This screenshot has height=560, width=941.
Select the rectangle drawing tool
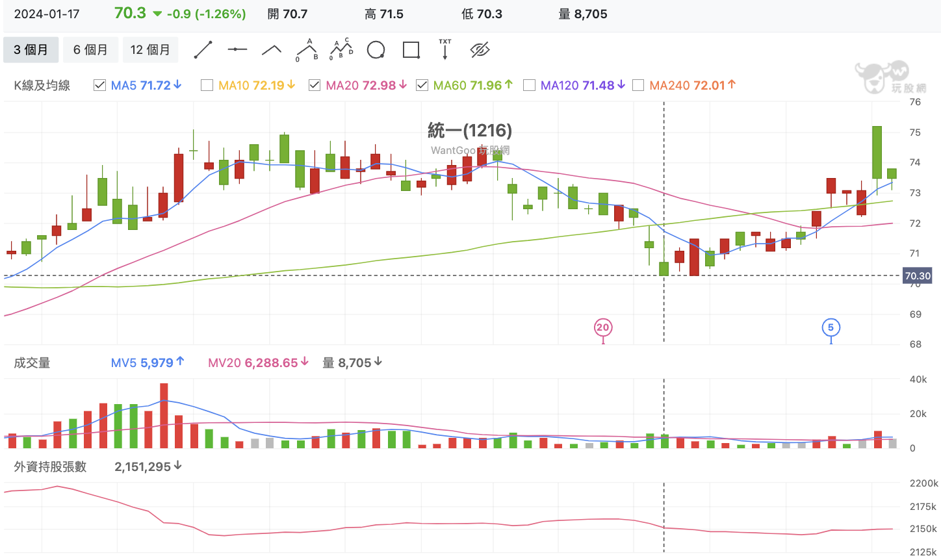point(411,50)
